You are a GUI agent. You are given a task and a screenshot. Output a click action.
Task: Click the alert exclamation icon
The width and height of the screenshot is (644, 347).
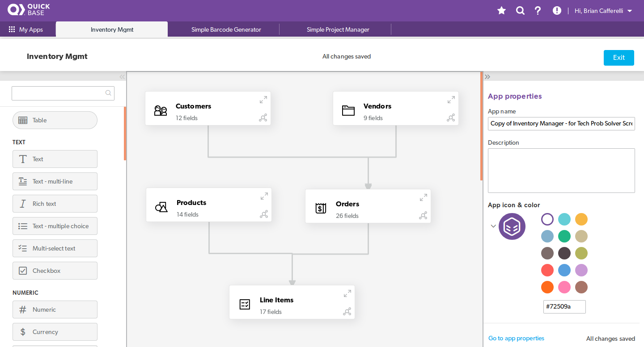coord(557,11)
